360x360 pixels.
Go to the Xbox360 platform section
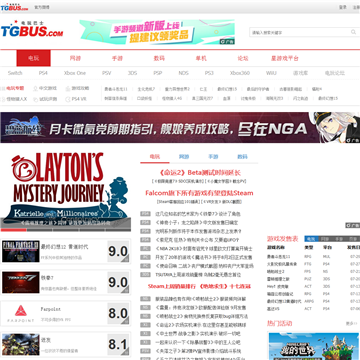click(240, 73)
